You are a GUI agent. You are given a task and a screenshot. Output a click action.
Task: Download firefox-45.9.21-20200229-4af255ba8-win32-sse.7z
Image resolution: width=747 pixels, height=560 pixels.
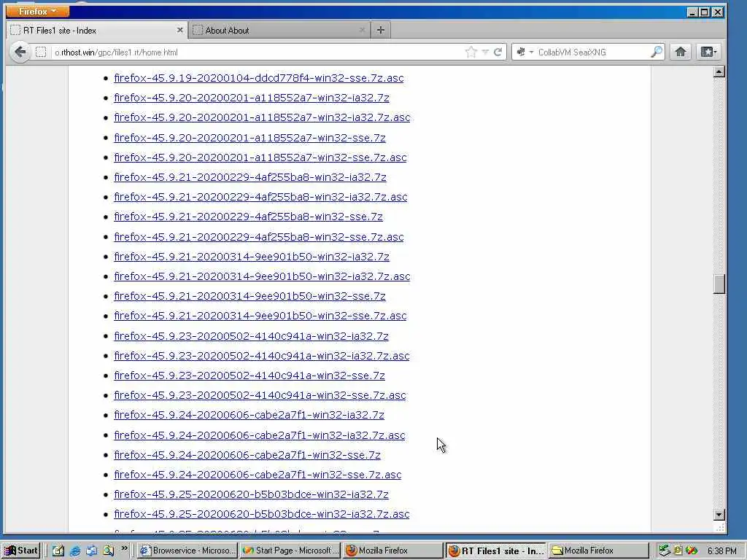(248, 217)
